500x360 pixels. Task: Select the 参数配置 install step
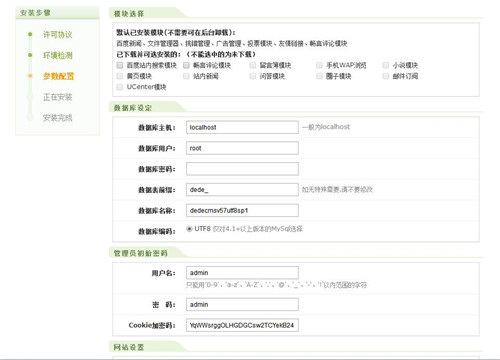(x=58, y=76)
